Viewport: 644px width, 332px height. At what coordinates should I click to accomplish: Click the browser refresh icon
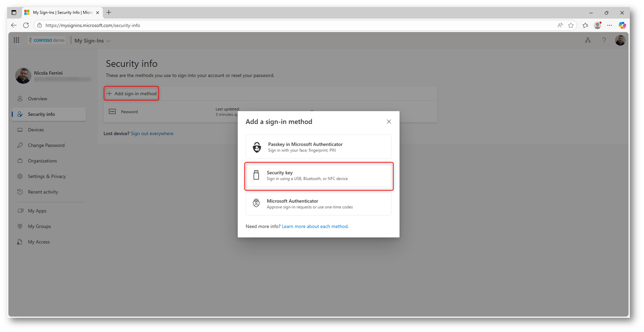[26, 25]
